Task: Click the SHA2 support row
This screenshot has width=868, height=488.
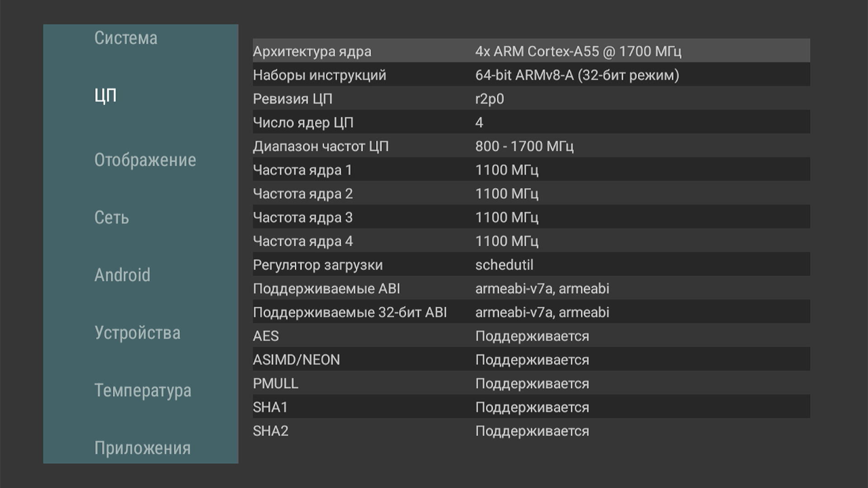Action: coord(531,431)
